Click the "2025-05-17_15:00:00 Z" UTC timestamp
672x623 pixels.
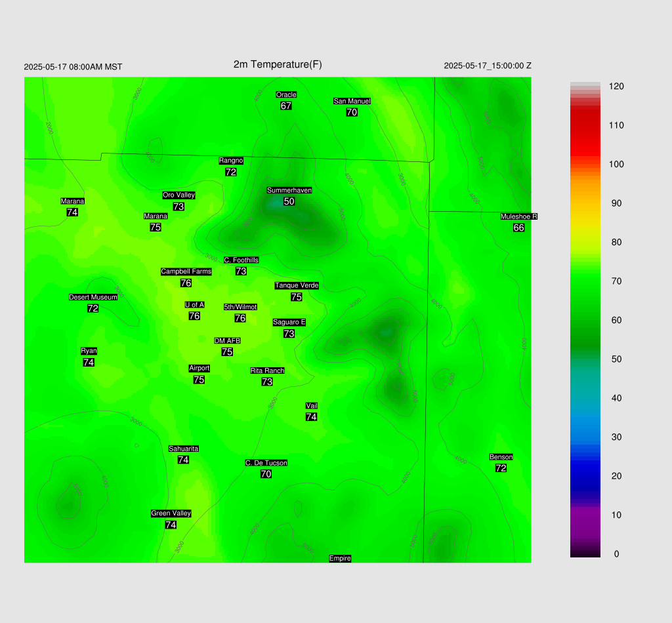(x=488, y=66)
